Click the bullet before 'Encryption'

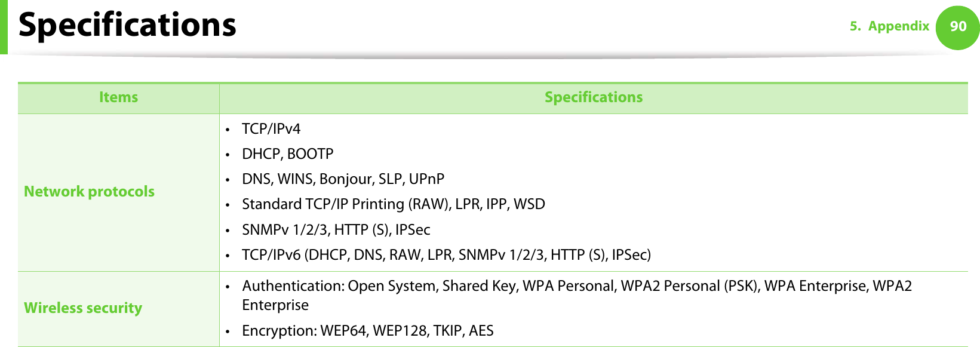[x=228, y=331]
